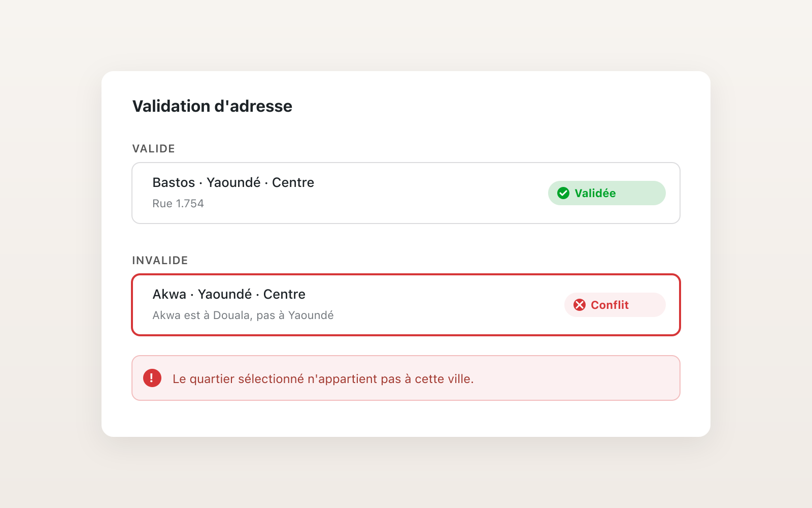The width and height of the screenshot is (812, 508).
Task: Click 'Akwa est à Douala, pas à Yaoundé' text
Action: pos(243,315)
